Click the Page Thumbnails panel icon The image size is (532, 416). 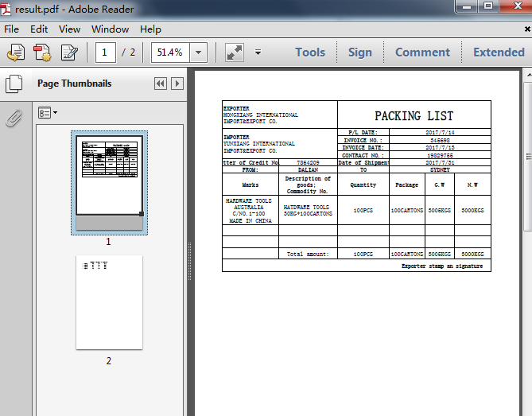point(14,84)
